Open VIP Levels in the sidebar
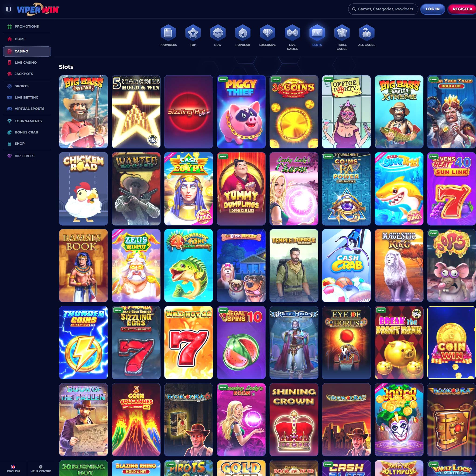The width and height of the screenshot is (476, 476). [x=27, y=156]
